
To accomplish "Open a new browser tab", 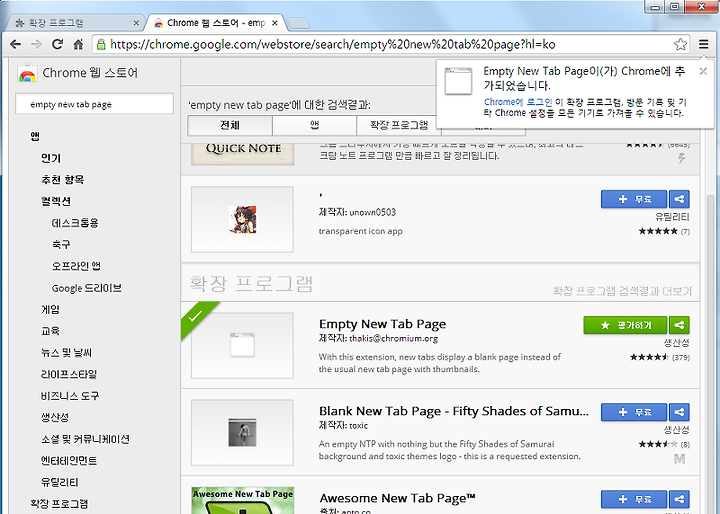I will [298, 23].
